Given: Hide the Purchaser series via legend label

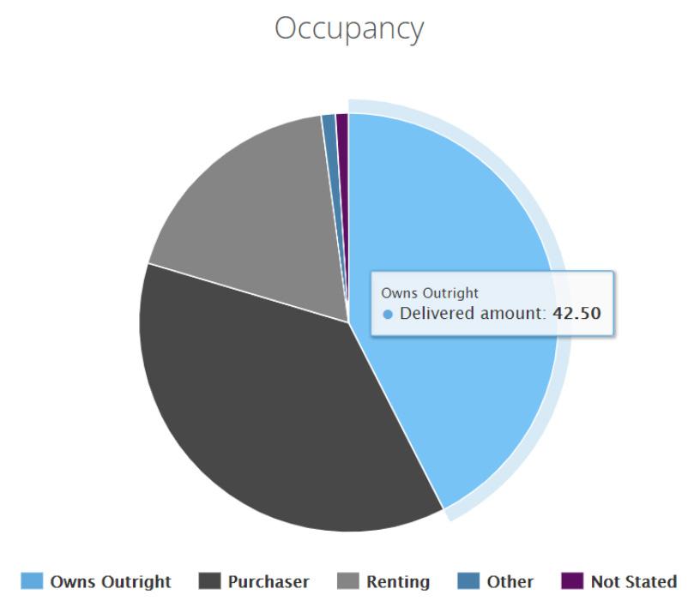Looking at the screenshot, I should coord(269,581).
